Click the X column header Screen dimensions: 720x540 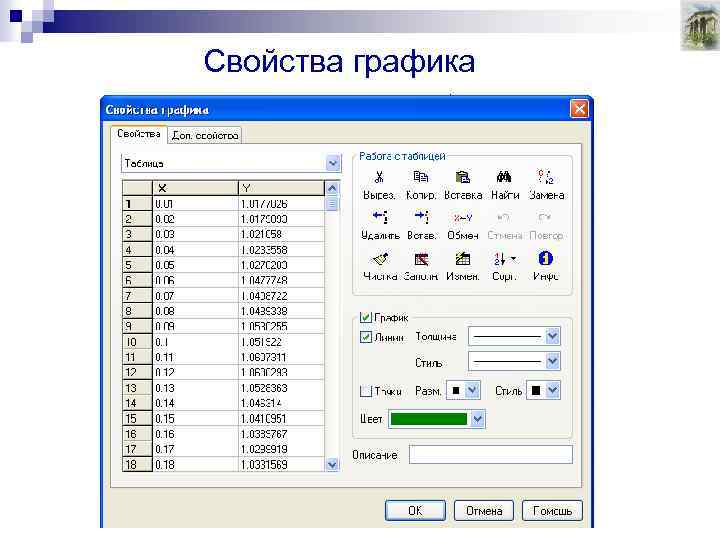(x=195, y=188)
